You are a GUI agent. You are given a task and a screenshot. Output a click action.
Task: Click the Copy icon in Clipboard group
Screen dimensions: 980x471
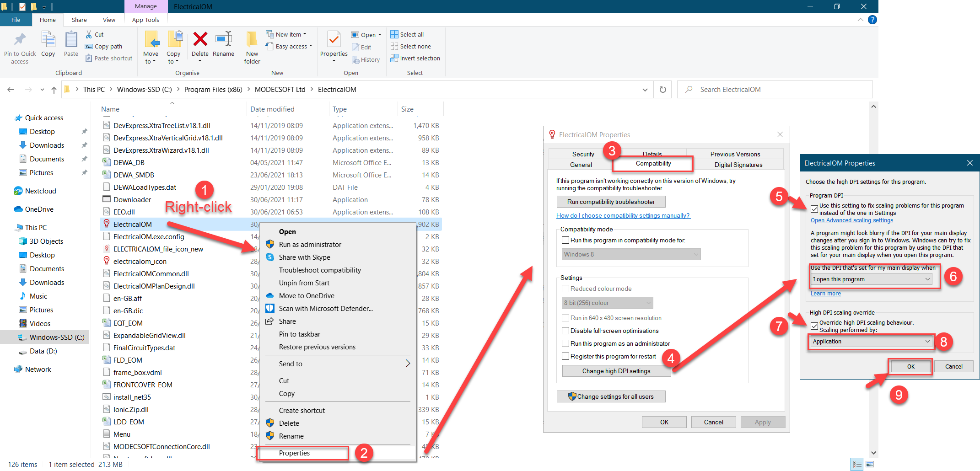pyautogui.click(x=48, y=40)
